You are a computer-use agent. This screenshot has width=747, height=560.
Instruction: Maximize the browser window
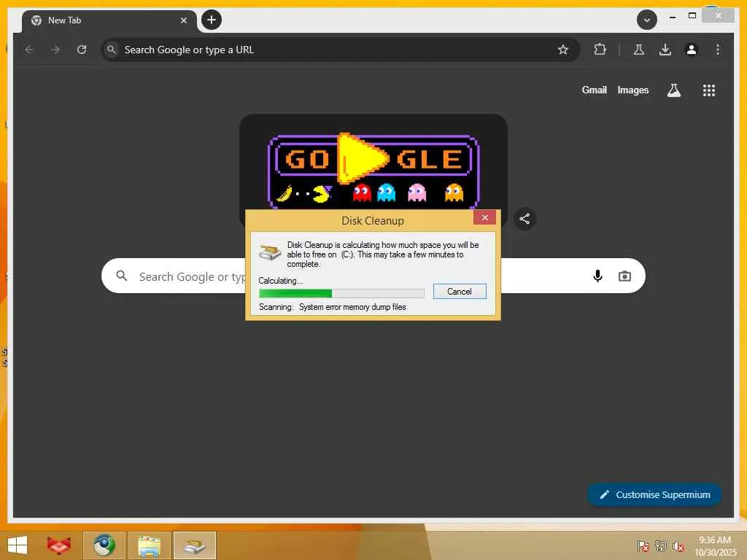692,16
